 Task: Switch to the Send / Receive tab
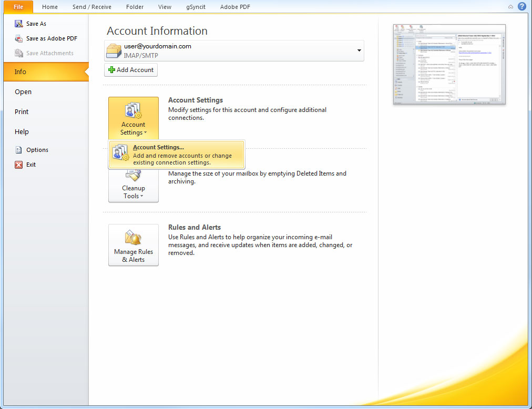pos(92,7)
